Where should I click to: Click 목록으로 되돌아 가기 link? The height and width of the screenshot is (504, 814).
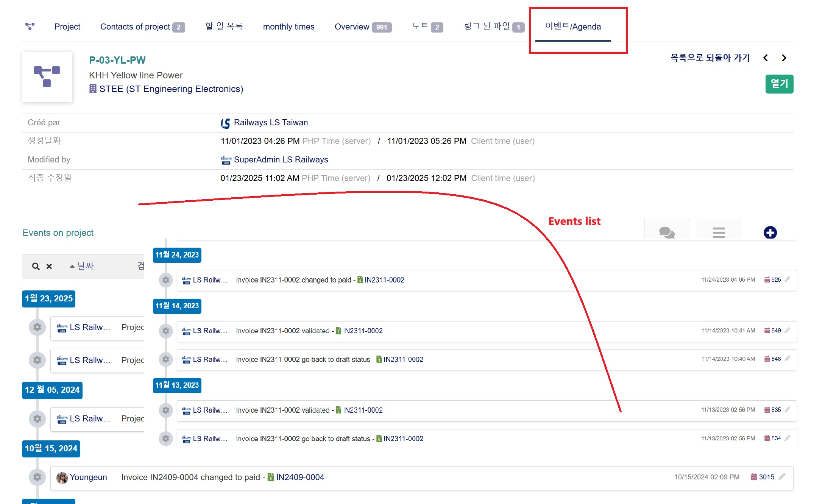pos(710,58)
